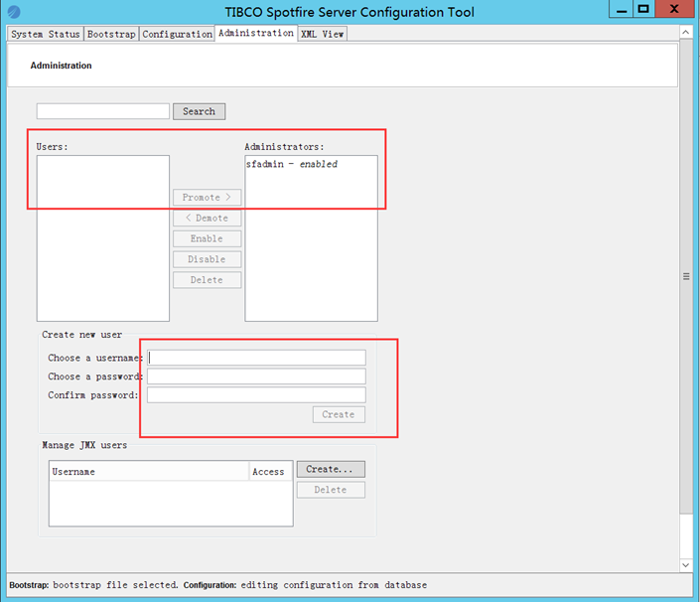Image resolution: width=700 pixels, height=602 pixels.
Task: Click Create... for JMX users
Action: click(x=331, y=469)
